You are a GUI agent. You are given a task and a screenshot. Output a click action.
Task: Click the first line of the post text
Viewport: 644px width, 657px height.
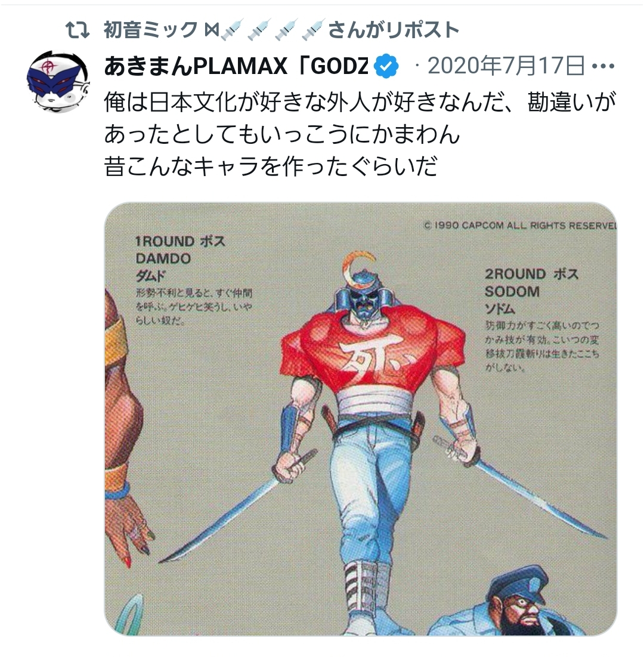pyautogui.click(x=360, y=102)
